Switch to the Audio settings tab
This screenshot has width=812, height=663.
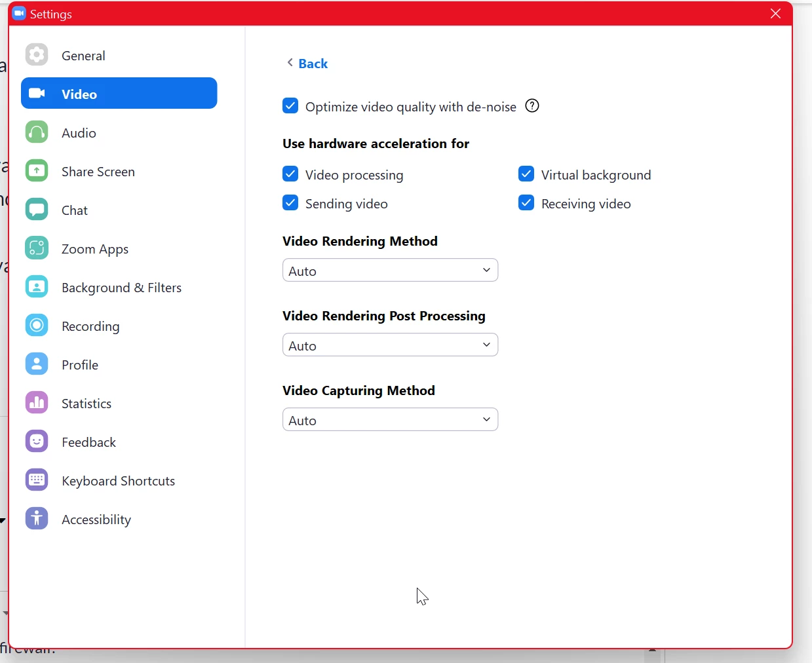click(x=119, y=132)
